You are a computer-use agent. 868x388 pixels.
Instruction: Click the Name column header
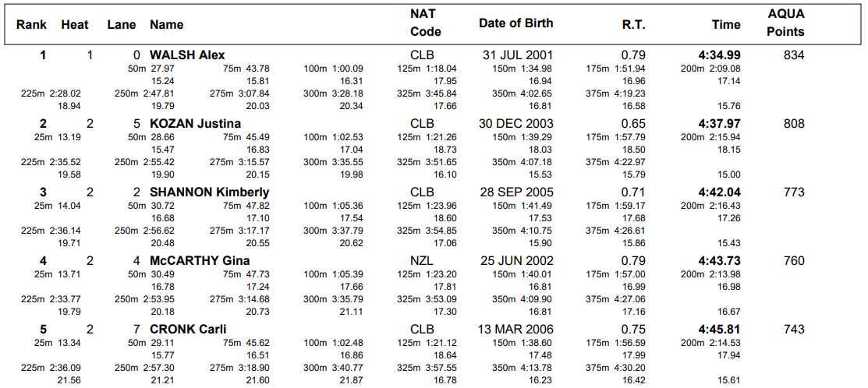[167, 25]
